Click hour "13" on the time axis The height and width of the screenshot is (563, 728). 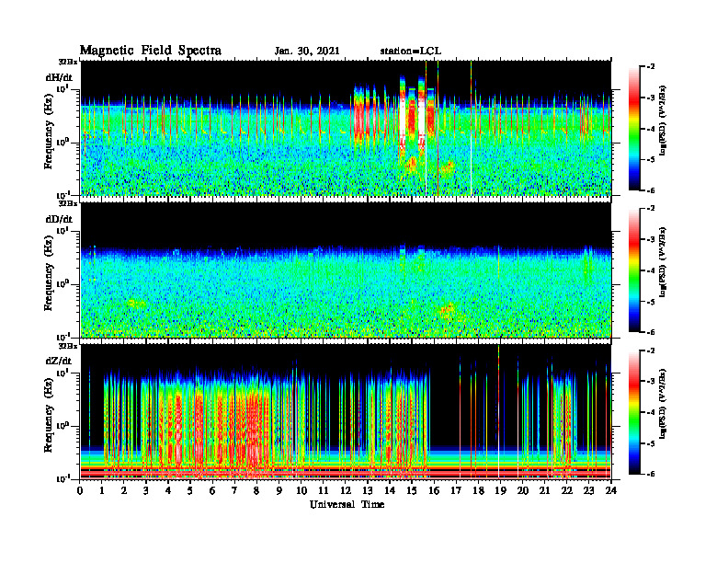368,490
